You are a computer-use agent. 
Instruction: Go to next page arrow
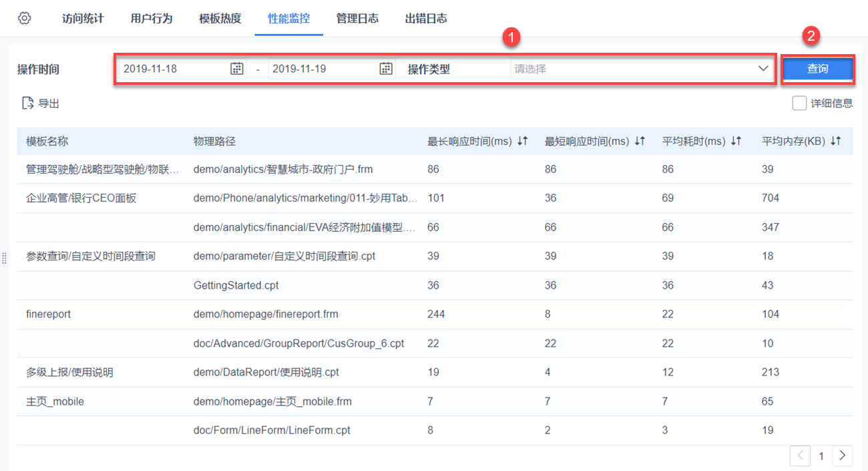[843, 456]
